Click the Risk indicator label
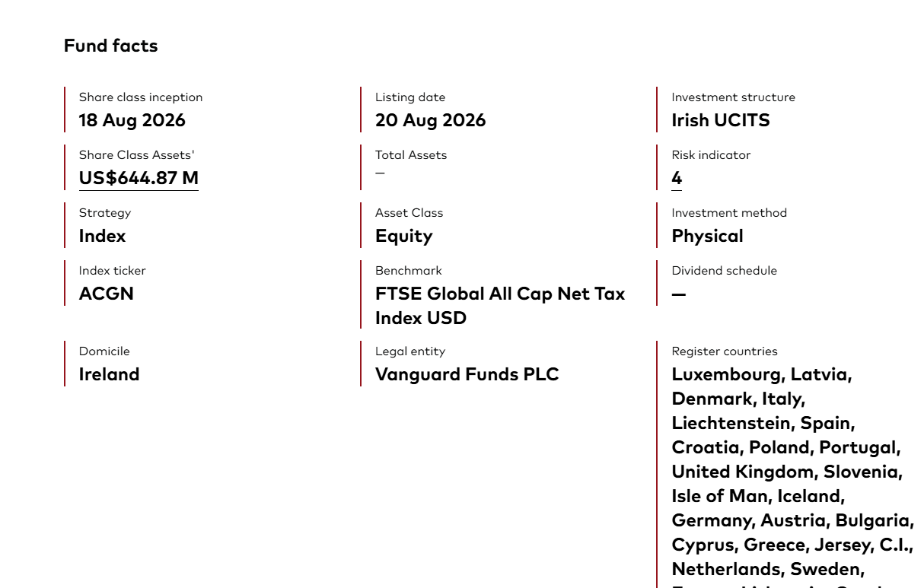The image size is (924, 588). click(x=711, y=155)
